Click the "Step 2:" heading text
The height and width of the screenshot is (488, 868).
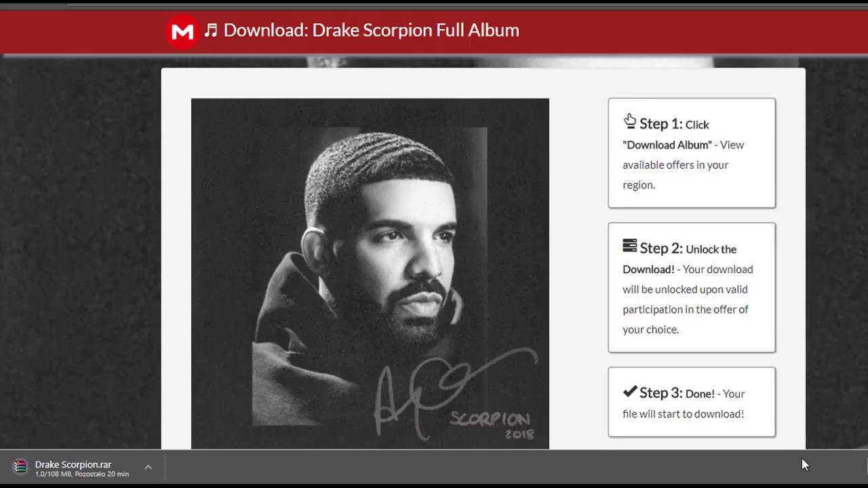pos(661,248)
